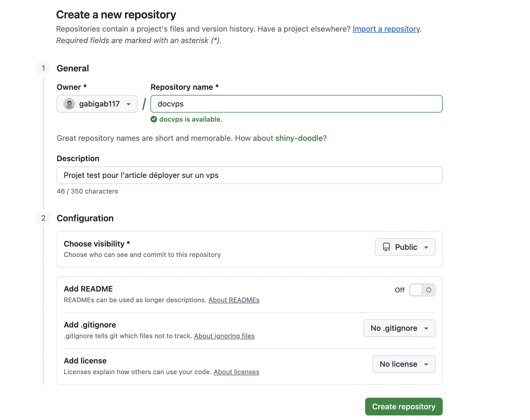Use the shiny-doodle name suggestion
The image size is (530, 420).
pyautogui.click(x=299, y=138)
